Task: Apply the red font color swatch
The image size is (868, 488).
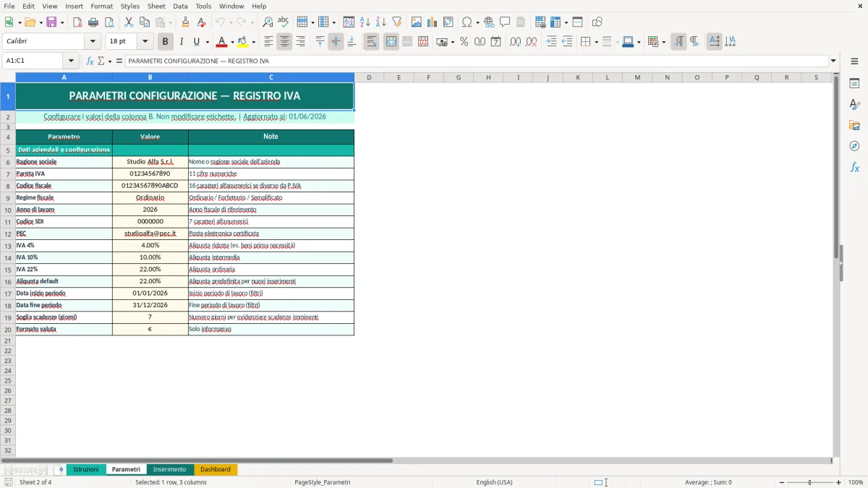Action: (x=221, y=42)
